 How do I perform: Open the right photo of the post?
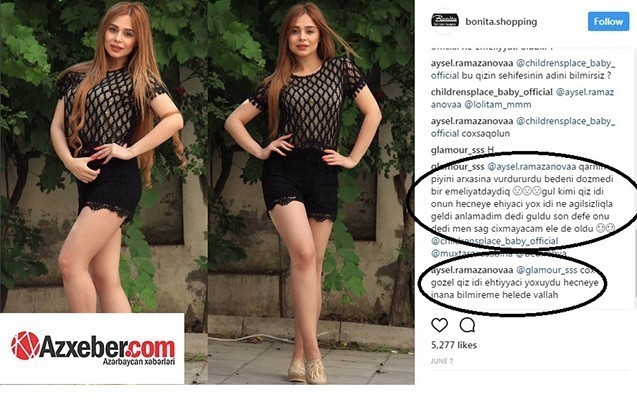click(x=311, y=192)
